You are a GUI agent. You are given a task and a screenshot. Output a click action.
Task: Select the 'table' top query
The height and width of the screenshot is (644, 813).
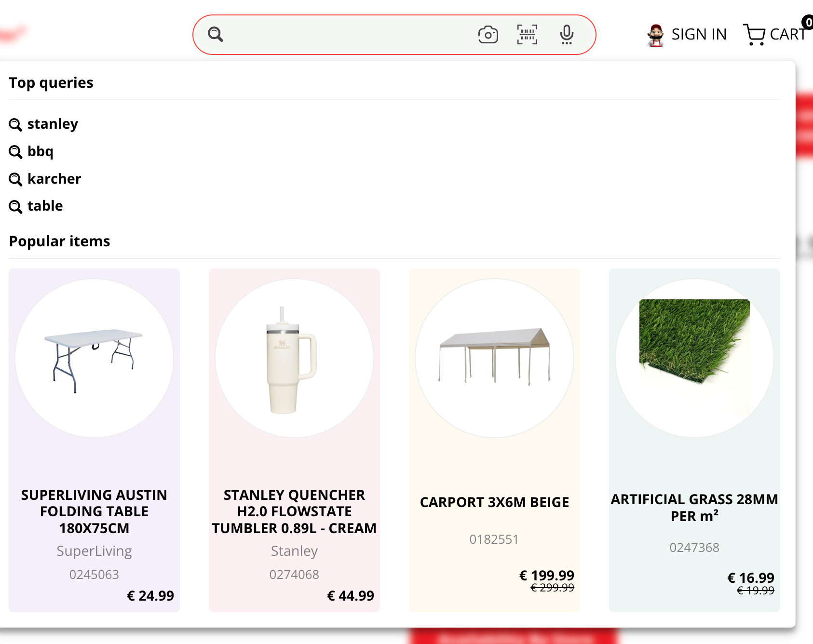pyautogui.click(x=45, y=206)
